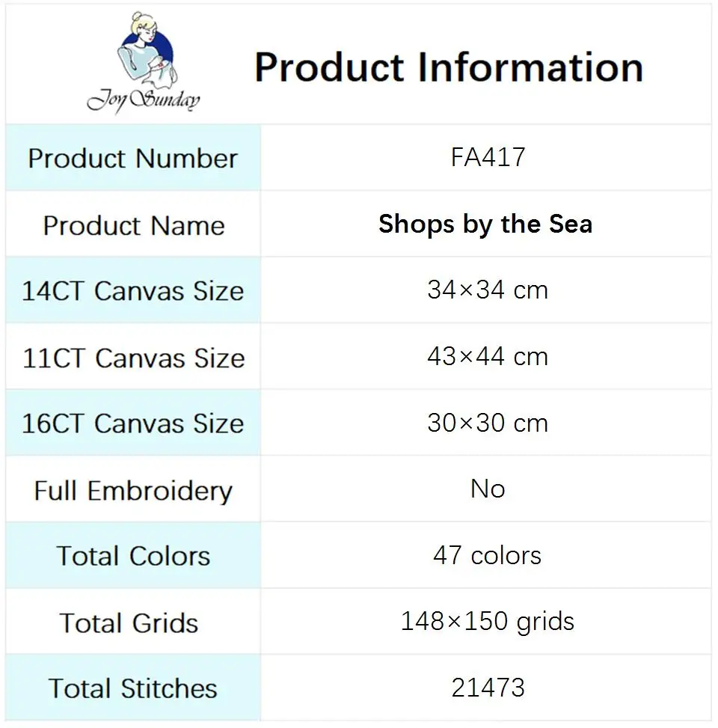The image size is (718, 728).
Task: Select the FA417 product number value
Action: [x=488, y=157]
